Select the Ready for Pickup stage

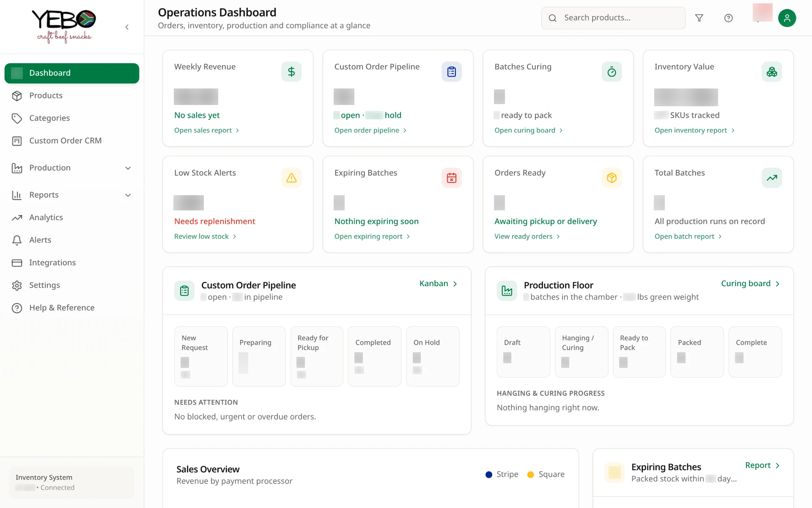pos(317,356)
